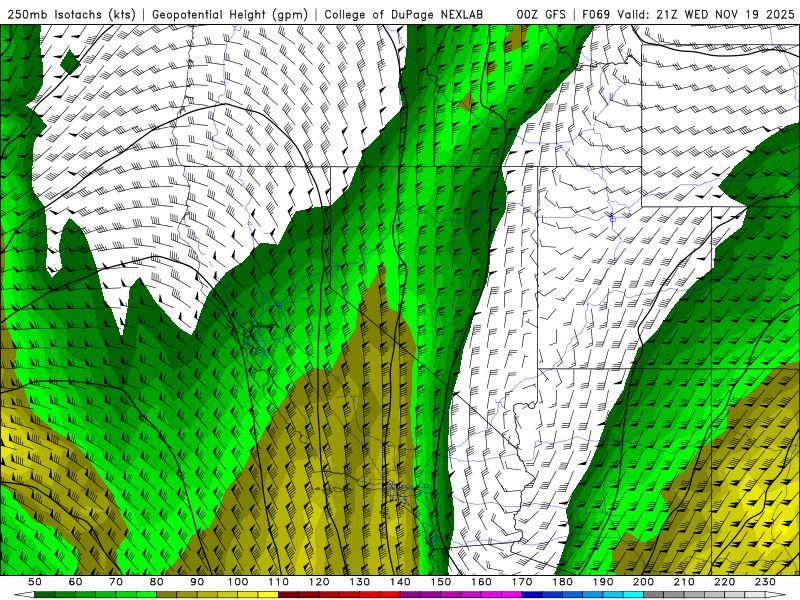Click the colorbar label '220'
Screen dimensions: 800x600
tap(725, 582)
